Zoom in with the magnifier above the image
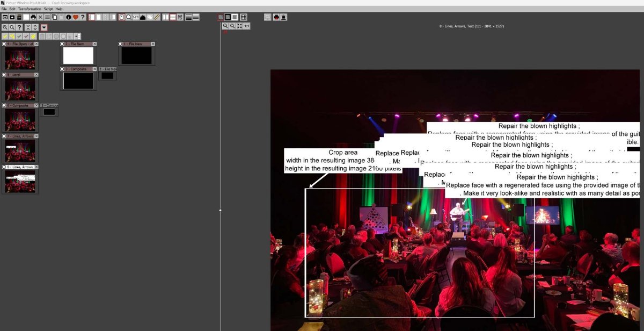Viewport: 644px width, 331px height. 226,25
